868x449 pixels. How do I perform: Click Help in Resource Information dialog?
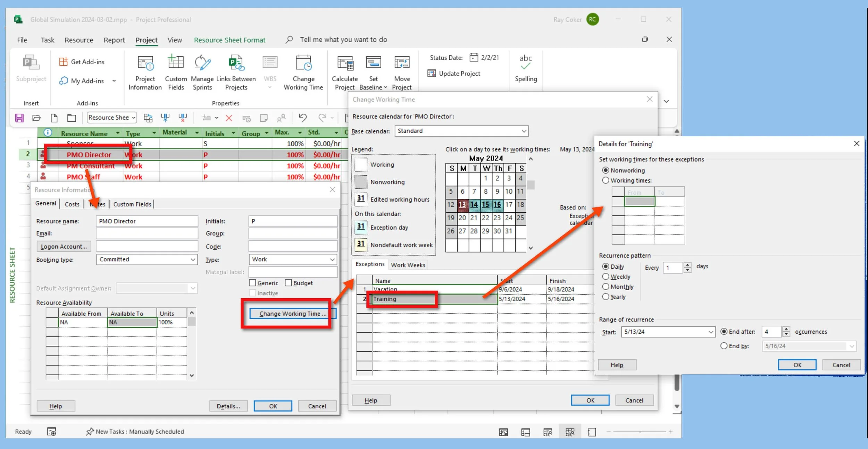[x=56, y=406]
